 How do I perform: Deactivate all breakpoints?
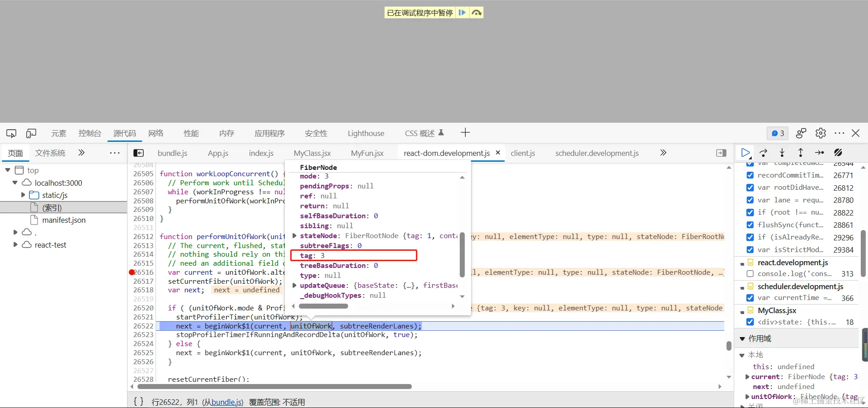pyautogui.click(x=838, y=153)
